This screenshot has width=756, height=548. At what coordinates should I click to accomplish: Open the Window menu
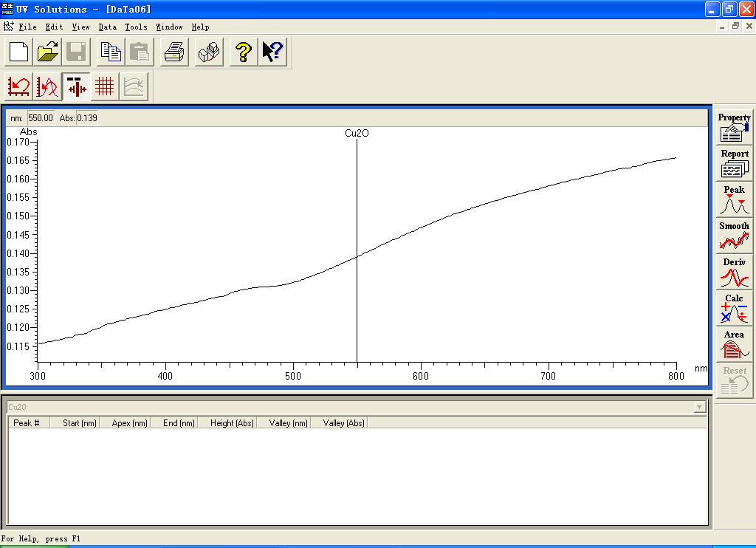[x=169, y=27]
